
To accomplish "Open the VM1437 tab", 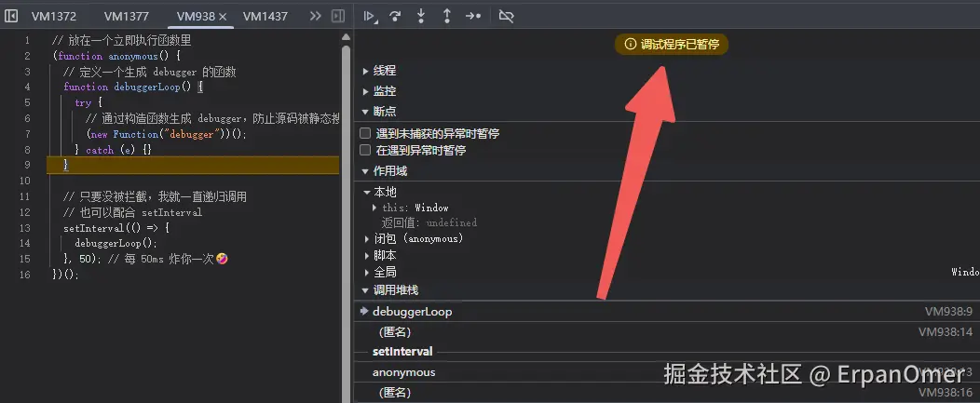I will (x=265, y=16).
